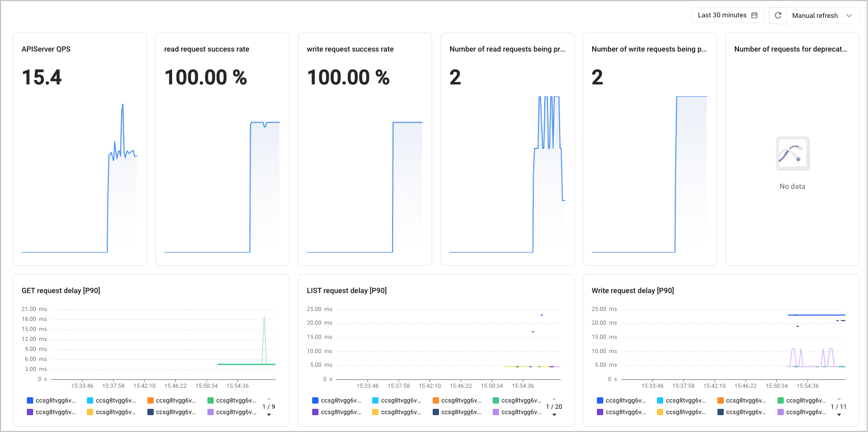
Task: Click the 15:54:36 axis label in LIST request delay
Action: click(x=523, y=386)
